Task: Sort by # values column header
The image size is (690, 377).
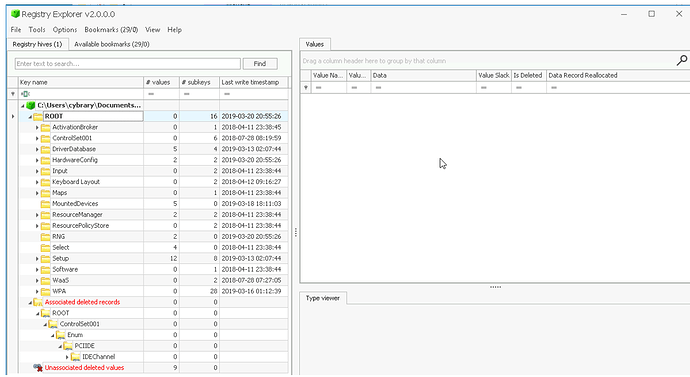Action: [161, 82]
